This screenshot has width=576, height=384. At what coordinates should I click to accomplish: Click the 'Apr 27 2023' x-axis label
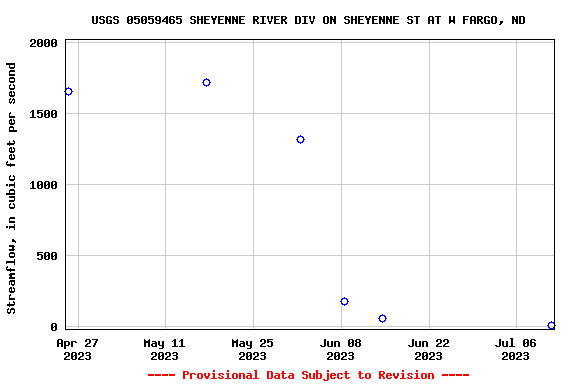pos(78,350)
